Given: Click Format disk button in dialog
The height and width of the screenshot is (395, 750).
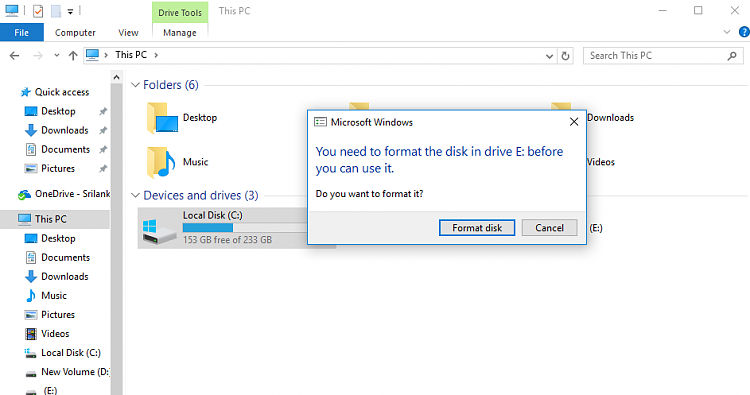Looking at the screenshot, I should click(477, 228).
